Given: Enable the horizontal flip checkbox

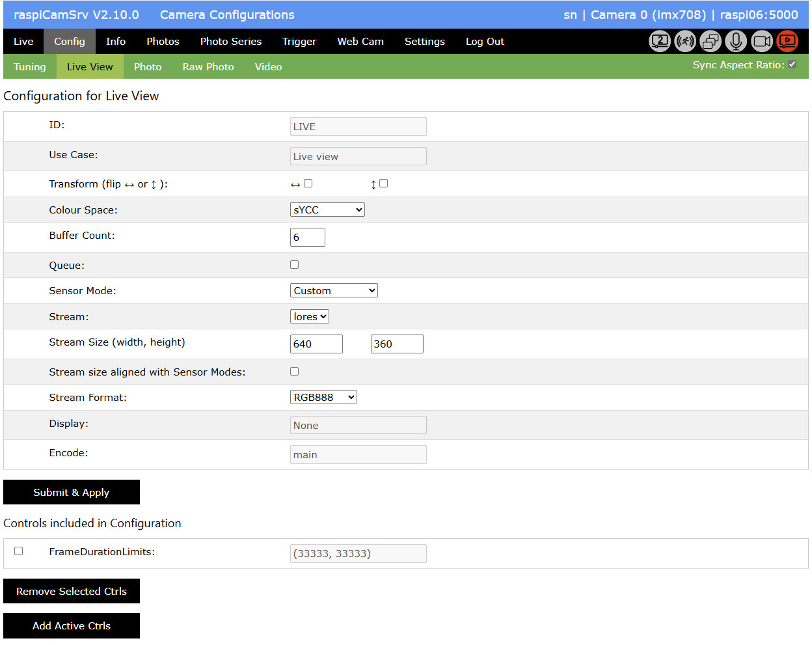Looking at the screenshot, I should coord(308,184).
